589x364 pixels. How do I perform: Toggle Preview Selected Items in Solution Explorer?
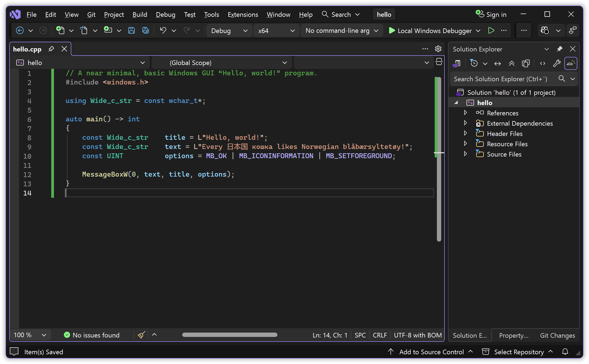point(571,64)
